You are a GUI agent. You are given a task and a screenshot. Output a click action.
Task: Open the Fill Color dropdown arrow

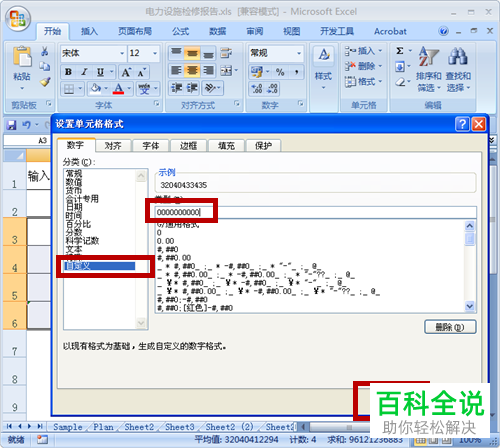pos(106,89)
